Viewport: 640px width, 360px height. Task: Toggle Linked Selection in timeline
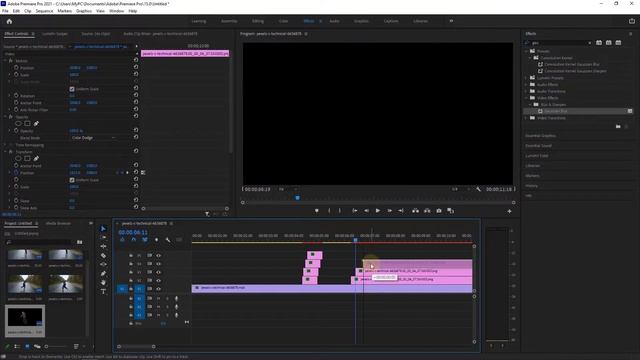(x=145, y=240)
